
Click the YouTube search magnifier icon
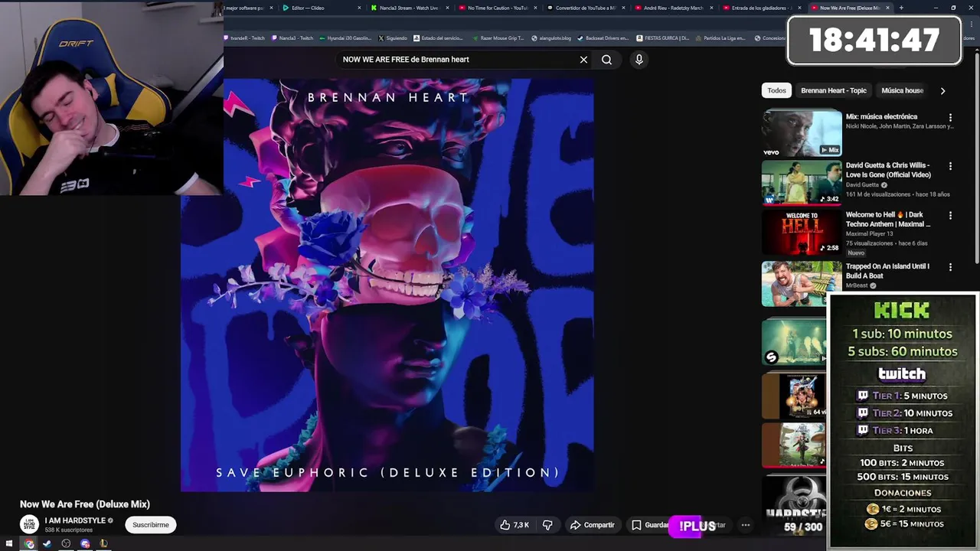[x=606, y=60]
